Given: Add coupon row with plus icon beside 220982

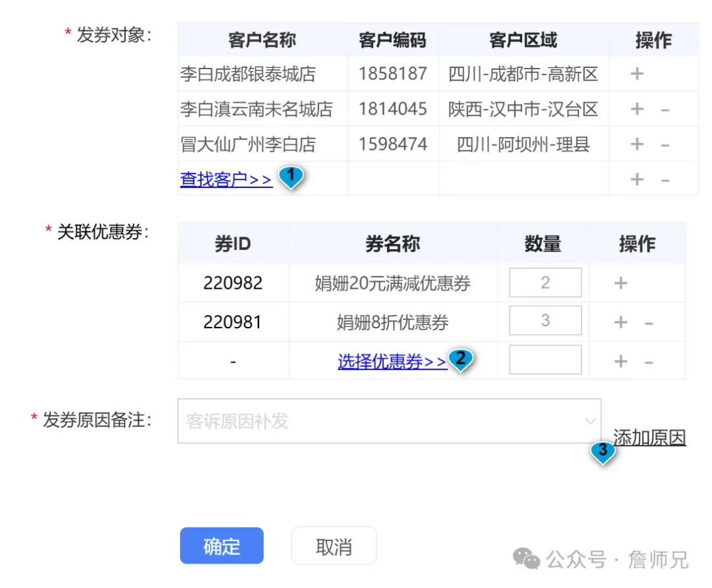Looking at the screenshot, I should 620,283.
